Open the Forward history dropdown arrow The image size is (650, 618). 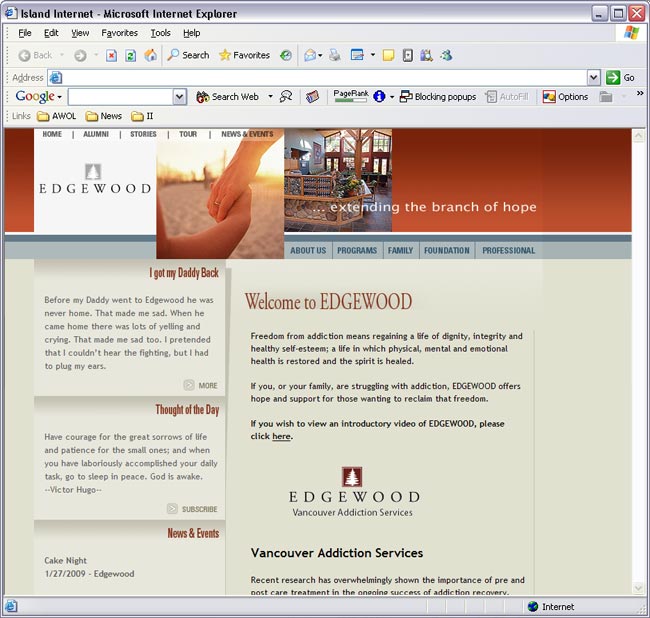[96, 55]
